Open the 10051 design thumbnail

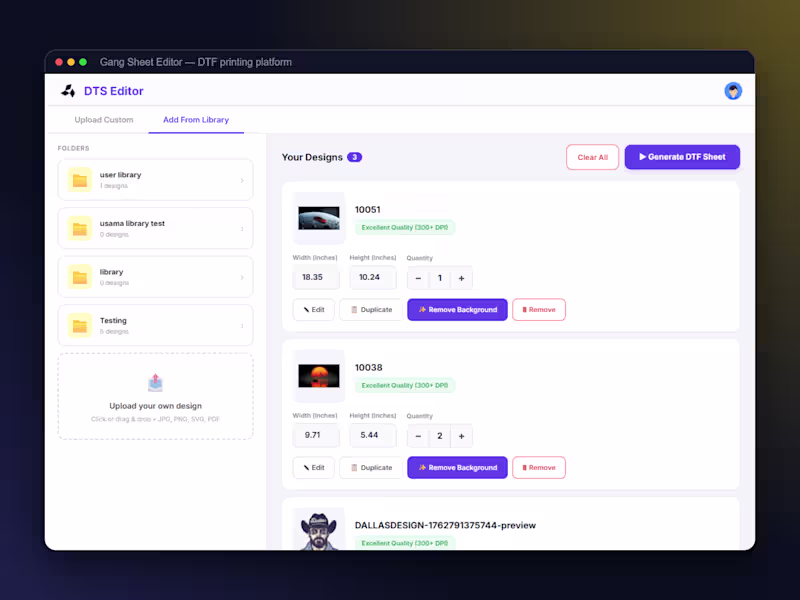(x=319, y=218)
